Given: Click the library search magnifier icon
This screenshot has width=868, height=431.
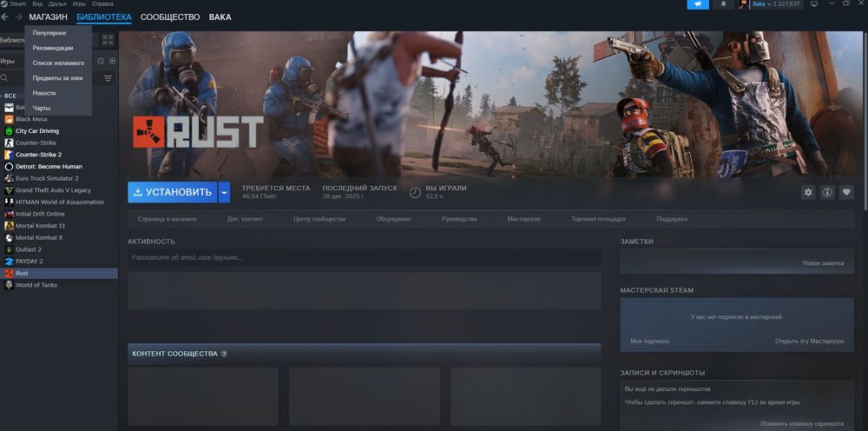Looking at the screenshot, I should pyautogui.click(x=4, y=78).
